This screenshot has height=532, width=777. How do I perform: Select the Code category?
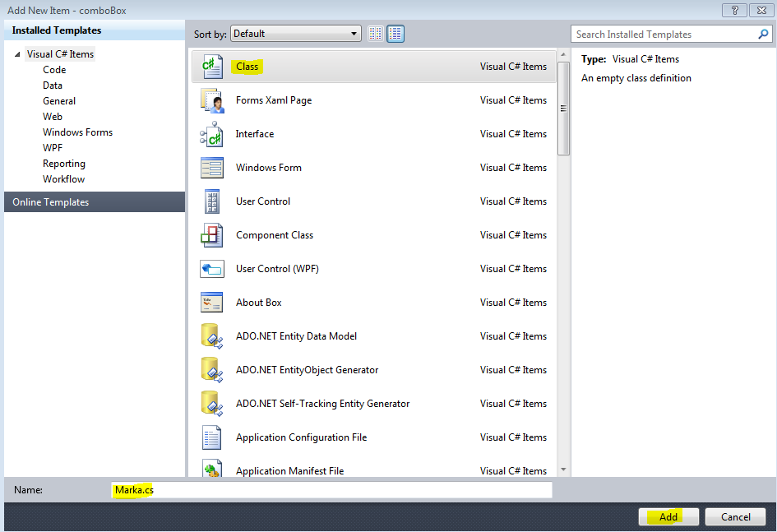tap(54, 70)
